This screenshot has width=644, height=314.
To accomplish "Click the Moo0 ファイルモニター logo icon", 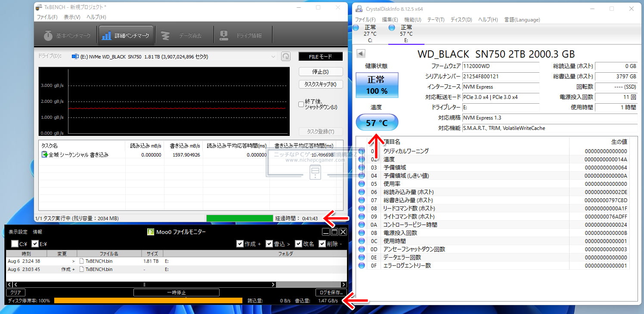I will tap(150, 232).
